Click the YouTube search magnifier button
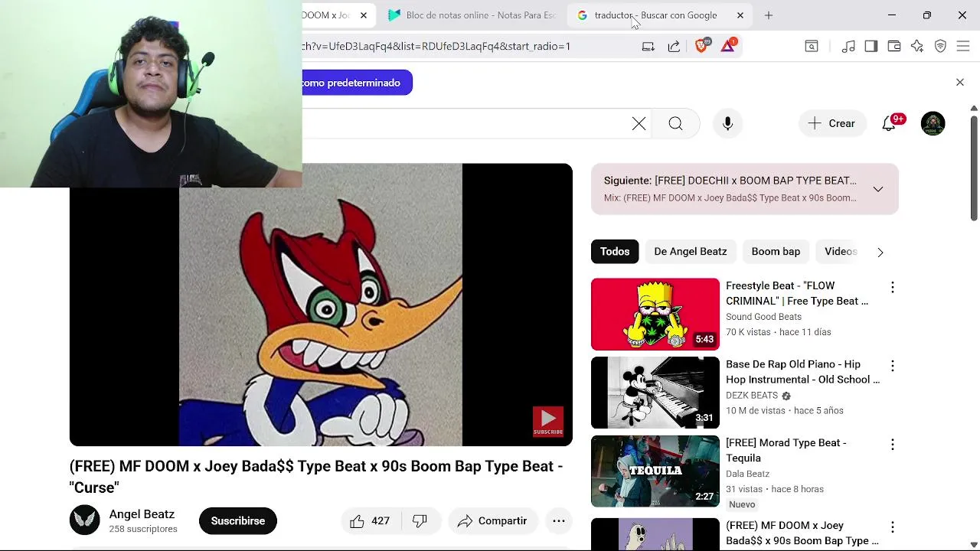The height and width of the screenshot is (551, 980). (675, 123)
